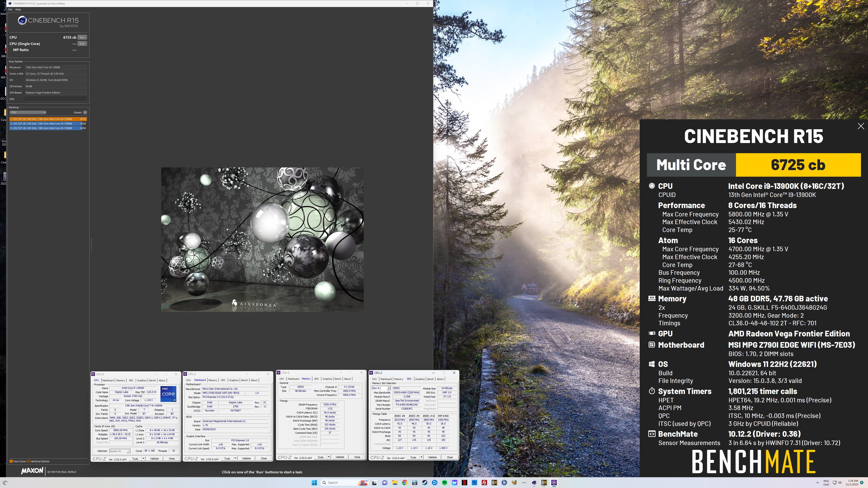The width and height of the screenshot is (868, 488).
Task: Show hidden tray icons chevron
Action: click(x=817, y=483)
